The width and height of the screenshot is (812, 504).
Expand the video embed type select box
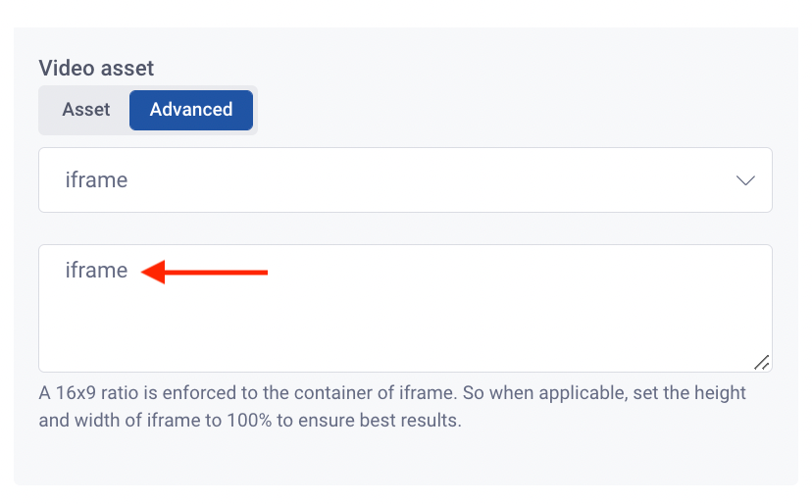[x=405, y=179]
